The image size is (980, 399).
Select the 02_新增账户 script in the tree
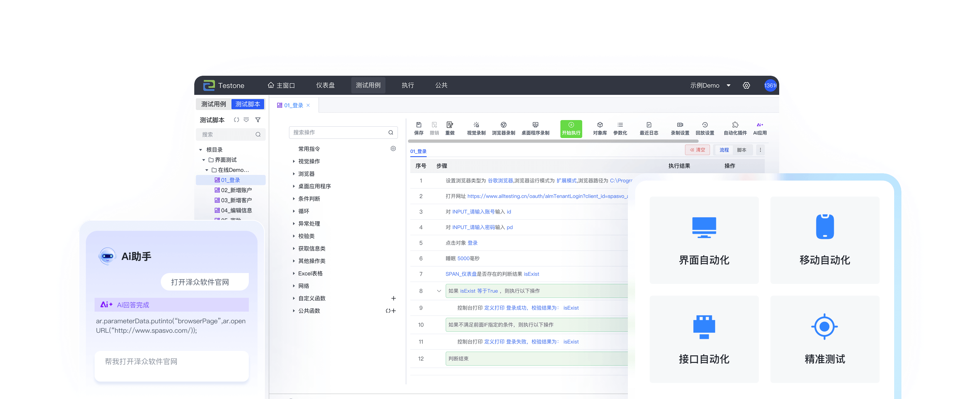(236, 190)
